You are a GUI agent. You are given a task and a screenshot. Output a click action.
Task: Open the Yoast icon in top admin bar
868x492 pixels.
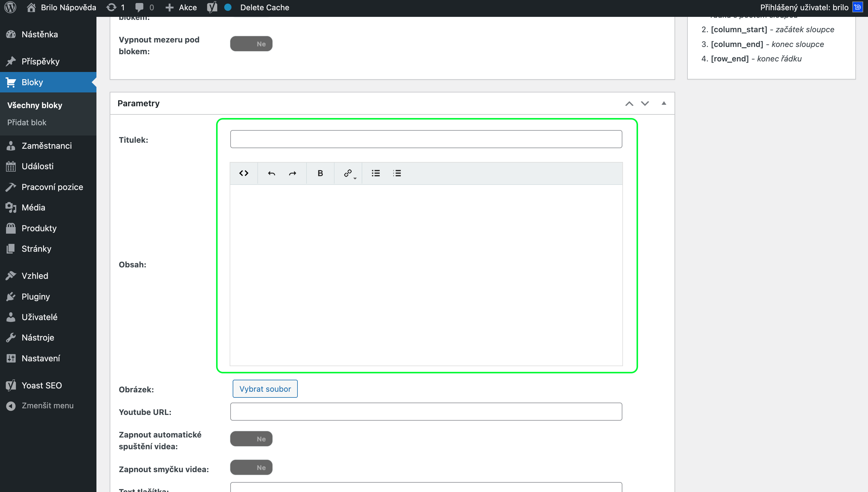212,8
